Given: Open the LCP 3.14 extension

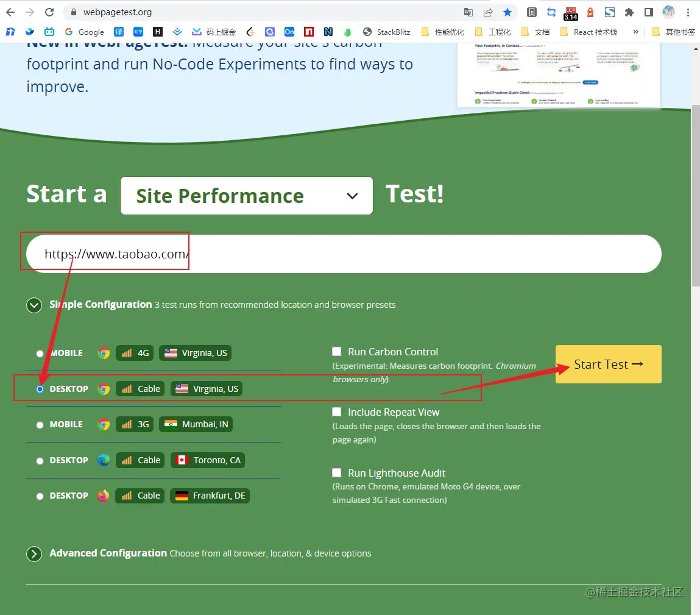Looking at the screenshot, I should [570, 13].
